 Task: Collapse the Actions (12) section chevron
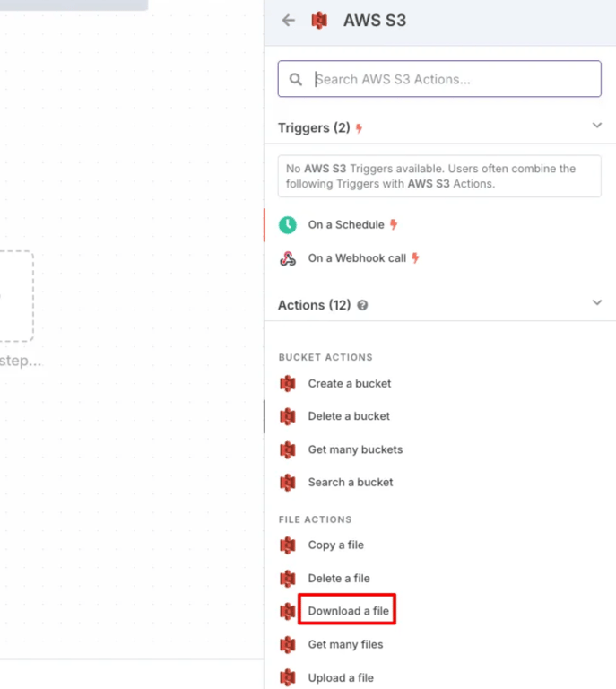[x=596, y=302]
